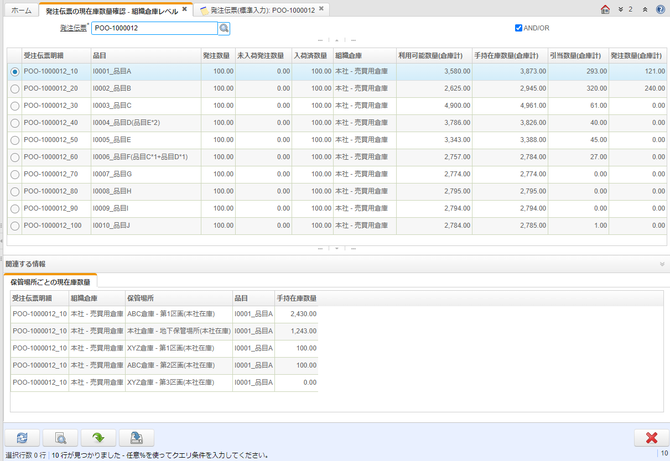The image size is (670, 461).
Task: Sort by 利用可能数量(倉庫計) column header
Action: point(435,56)
